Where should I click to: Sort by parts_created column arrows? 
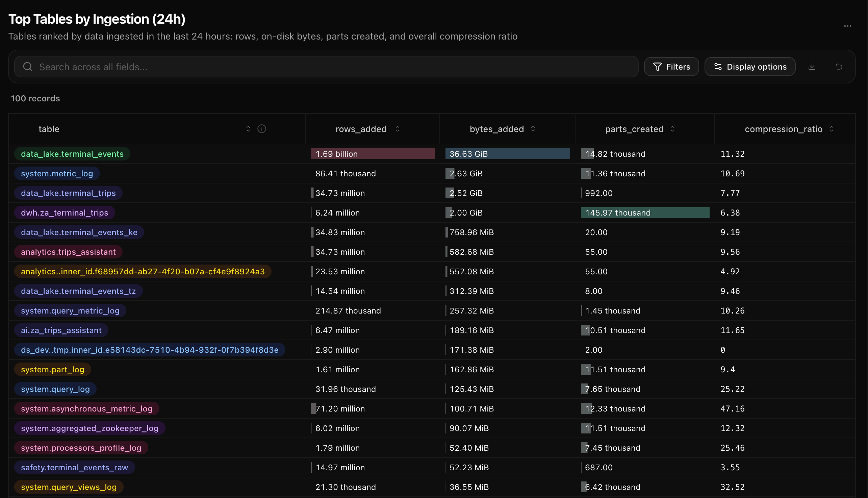[672, 129]
